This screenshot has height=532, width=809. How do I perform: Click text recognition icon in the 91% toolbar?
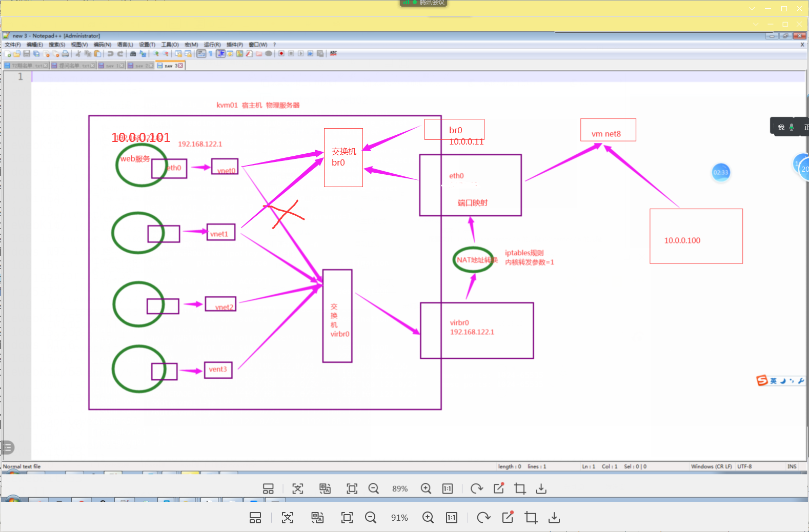pyautogui.click(x=288, y=518)
